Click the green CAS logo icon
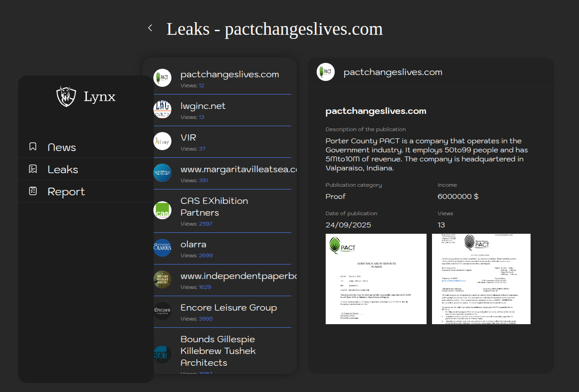The height and width of the screenshot is (392, 579). click(x=162, y=210)
